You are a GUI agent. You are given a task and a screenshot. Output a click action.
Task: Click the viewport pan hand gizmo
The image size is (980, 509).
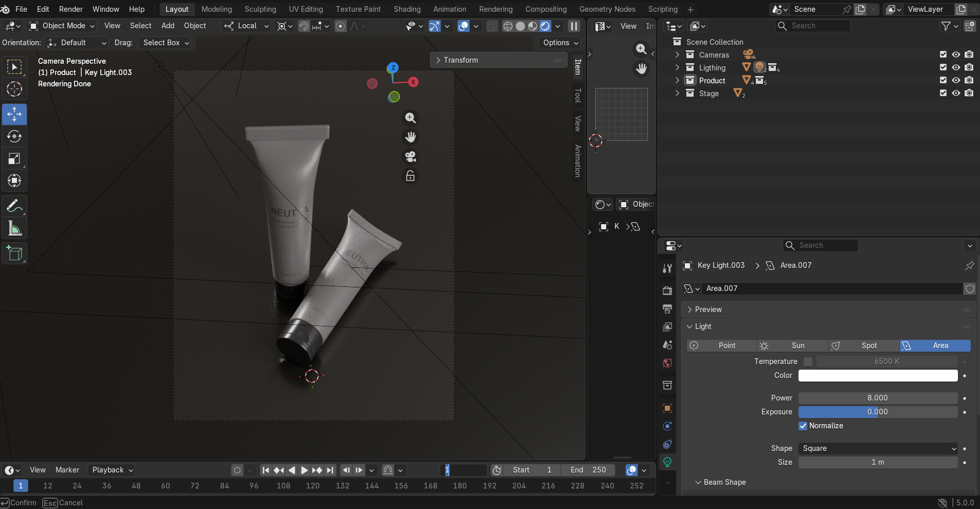410,137
